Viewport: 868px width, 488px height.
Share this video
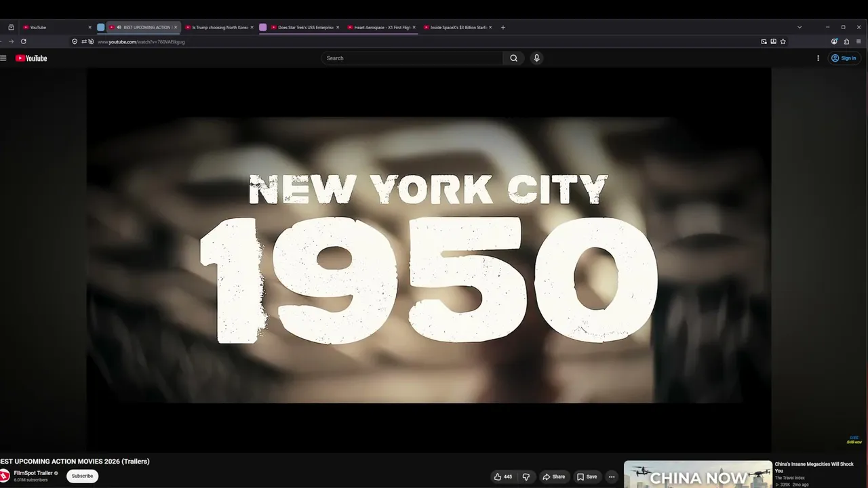[x=554, y=476]
